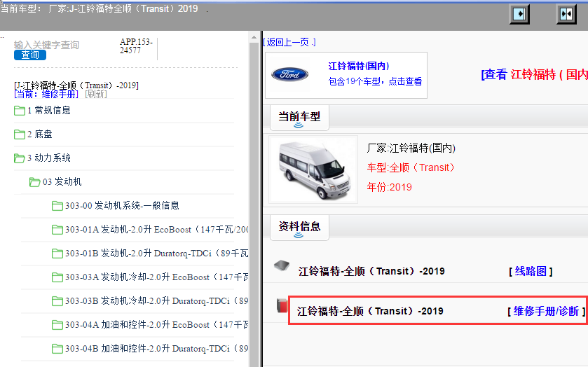Expand the 2 底盘 tree item
Viewport: 588px width, 367px height.
point(40,134)
